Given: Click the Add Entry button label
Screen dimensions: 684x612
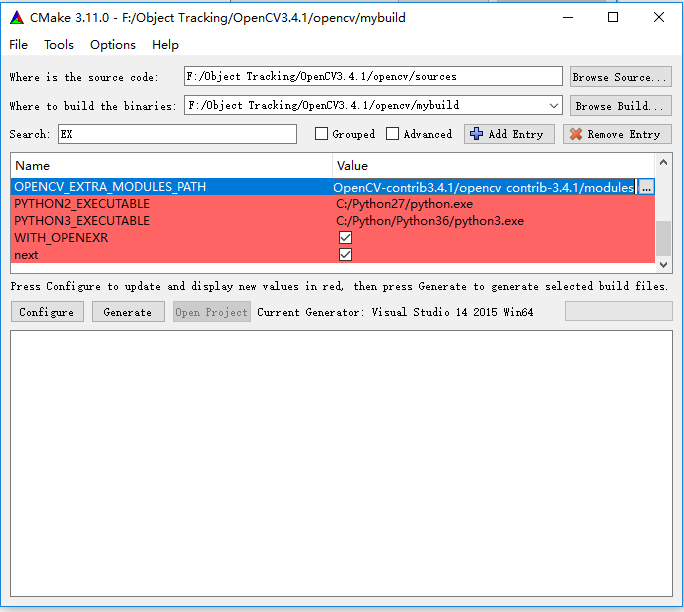Looking at the screenshot, I should click(x=516, y=134).
